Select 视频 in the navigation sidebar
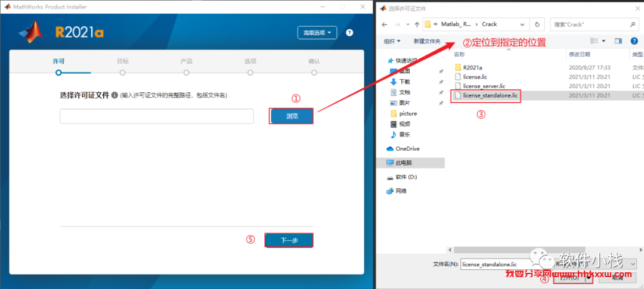 pyautogui.click(x=404, y=124)
